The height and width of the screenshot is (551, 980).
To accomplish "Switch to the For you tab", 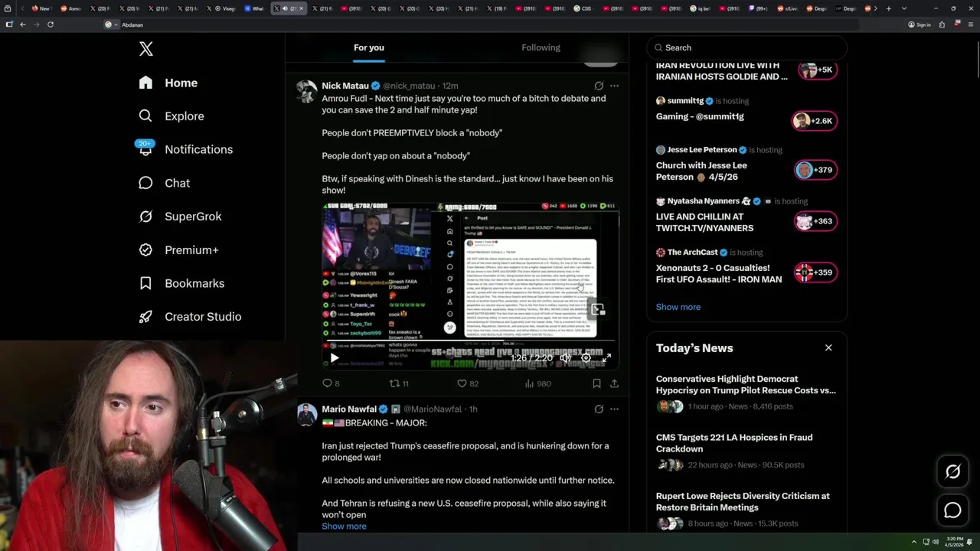I will 369,47.
